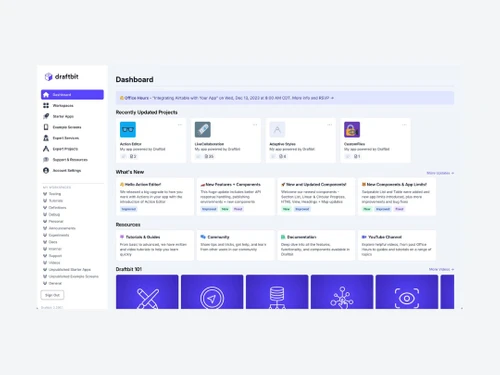Open the Definitions workspace

tap(57, 207)
